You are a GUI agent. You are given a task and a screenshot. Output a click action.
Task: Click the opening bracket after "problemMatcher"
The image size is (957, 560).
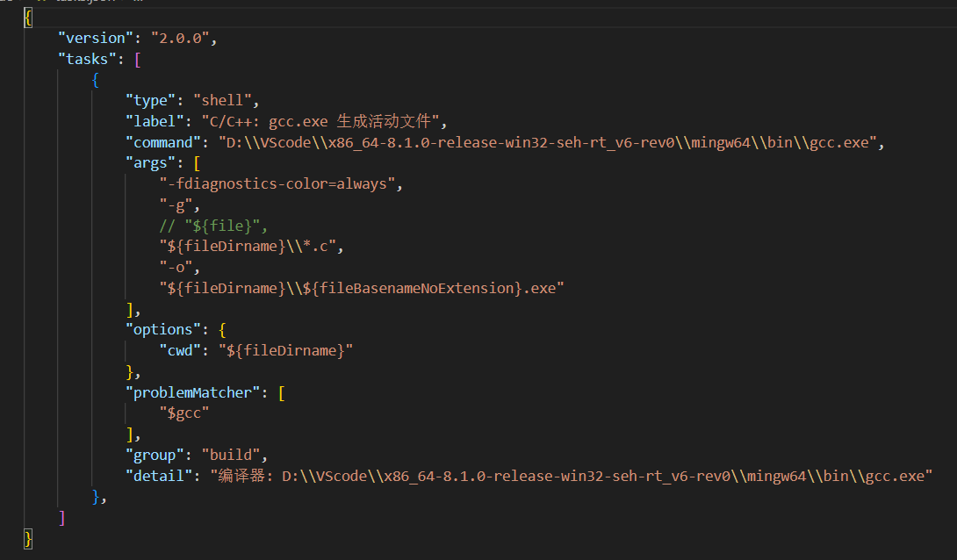[281, 393]
